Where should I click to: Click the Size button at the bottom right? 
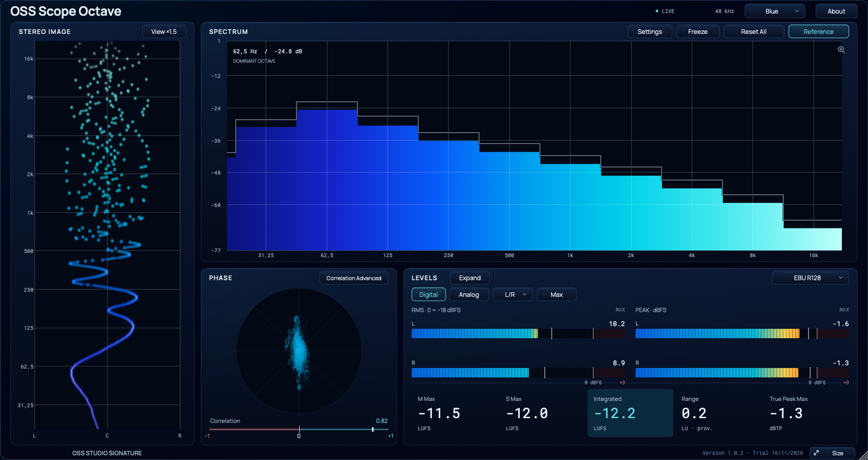tap(832, 453)
